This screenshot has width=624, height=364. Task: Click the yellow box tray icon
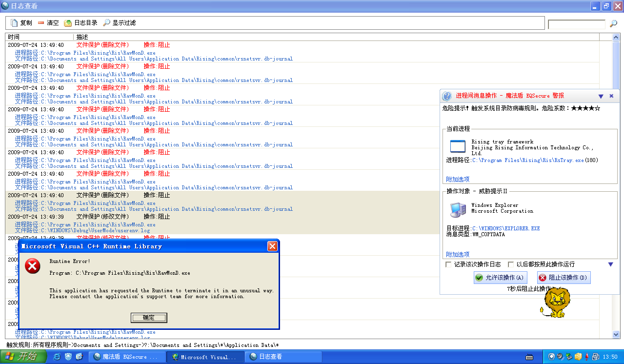click(x=578, y=357)
